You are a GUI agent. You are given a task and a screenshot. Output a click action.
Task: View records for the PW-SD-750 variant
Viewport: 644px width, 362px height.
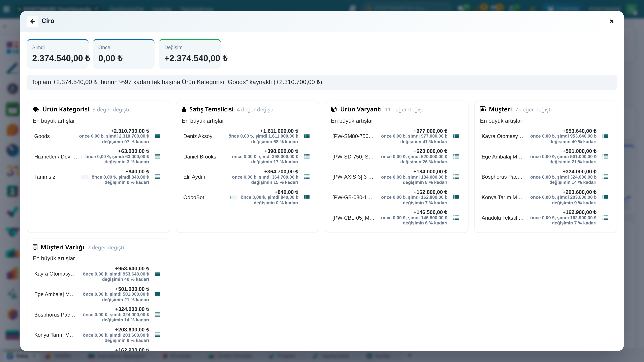456,157
